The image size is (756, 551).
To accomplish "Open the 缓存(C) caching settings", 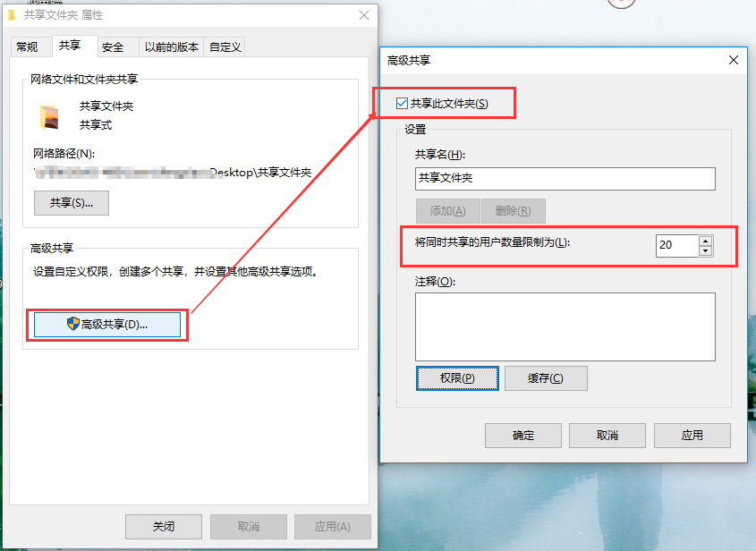I will point(546,378).
